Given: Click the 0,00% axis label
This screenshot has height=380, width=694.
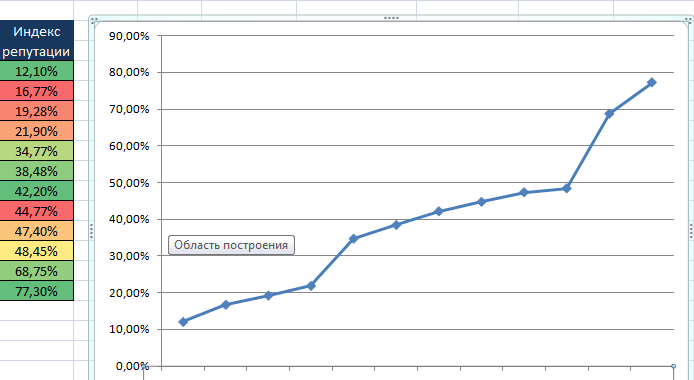Looking at the screenshot, I should coord(133,366).
